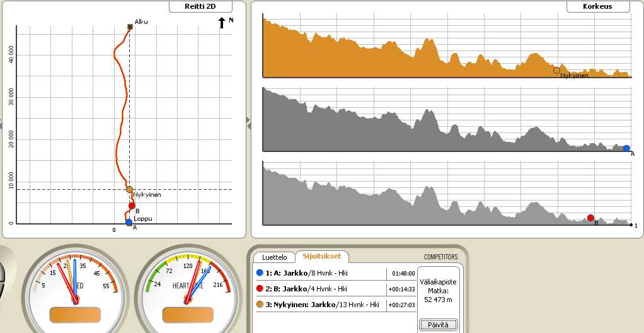Select competitor row 3: Nykyinen: Jarkko

click(321, 305)
